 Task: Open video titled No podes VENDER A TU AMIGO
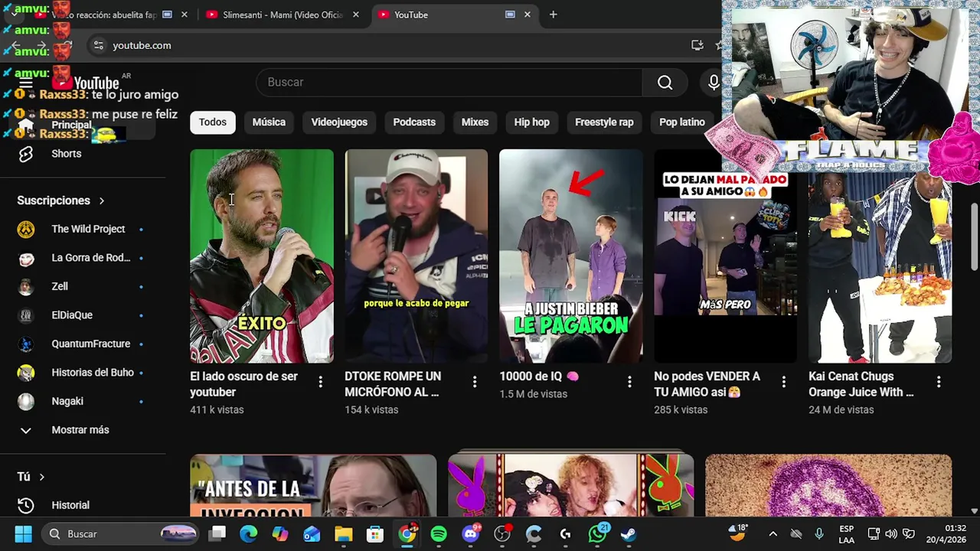(x=707, y=384)
